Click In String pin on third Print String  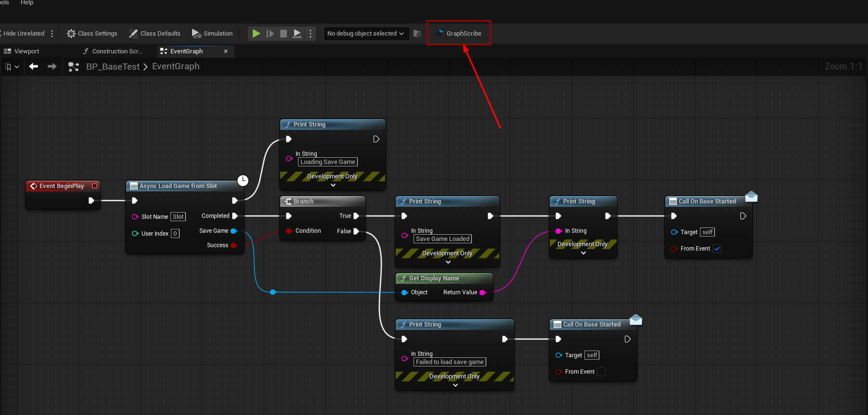[558, 231]
